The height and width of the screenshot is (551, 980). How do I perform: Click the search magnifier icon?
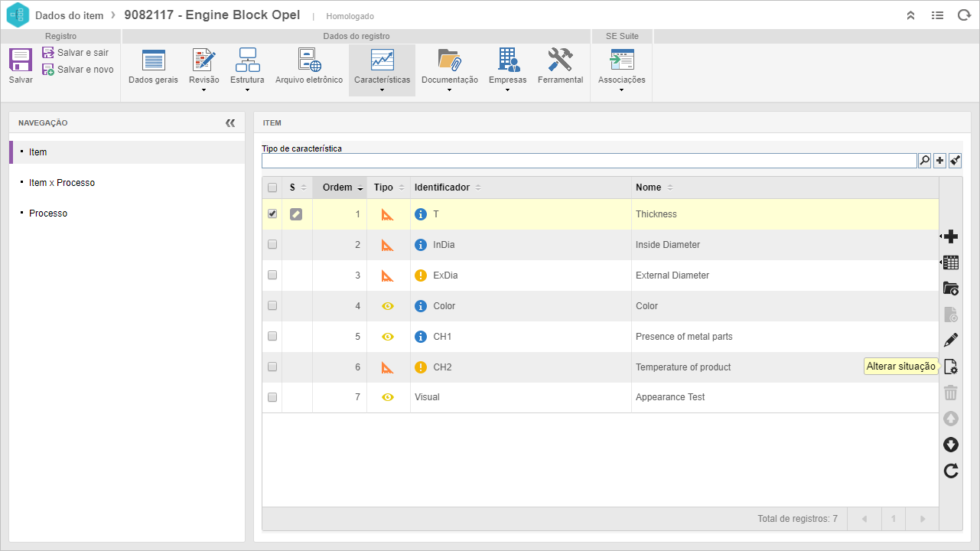[x=925, y=161]
